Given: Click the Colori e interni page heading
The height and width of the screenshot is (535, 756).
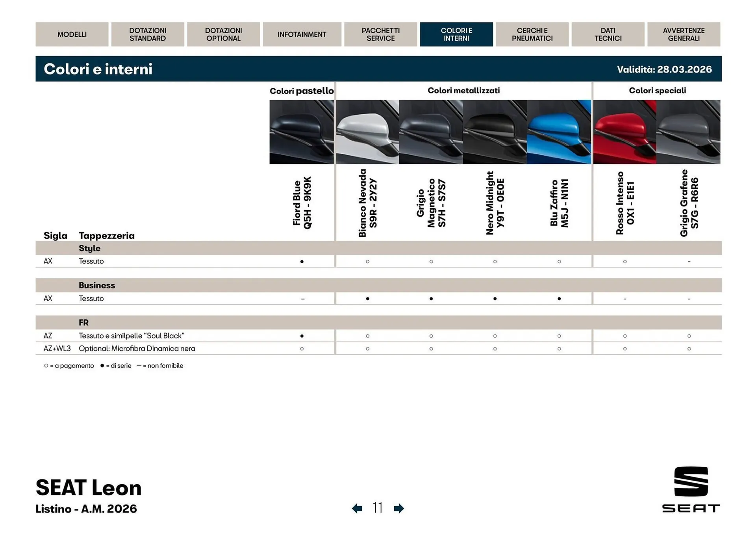Looking at the screenshot, I should (98, 69).
